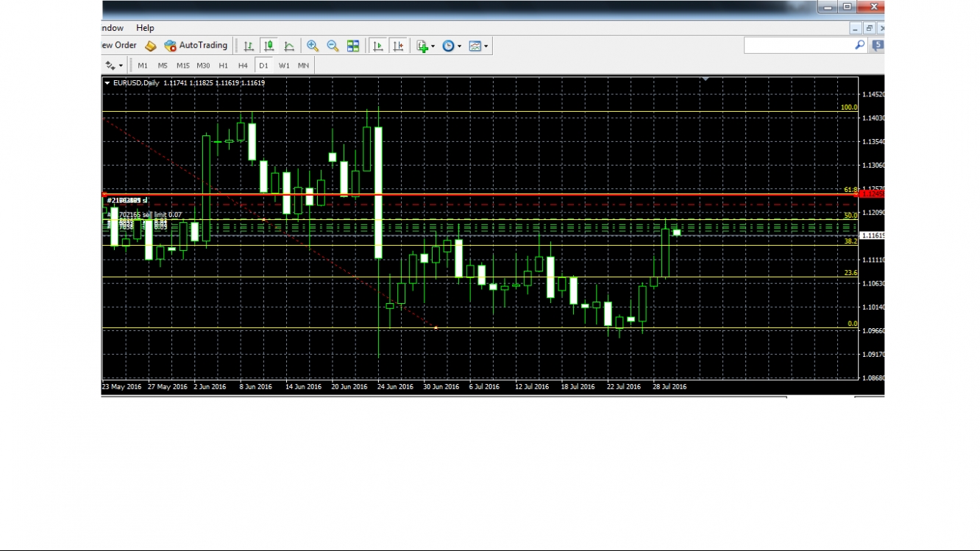Click the current price tag 1.11619

coord(873,235)
